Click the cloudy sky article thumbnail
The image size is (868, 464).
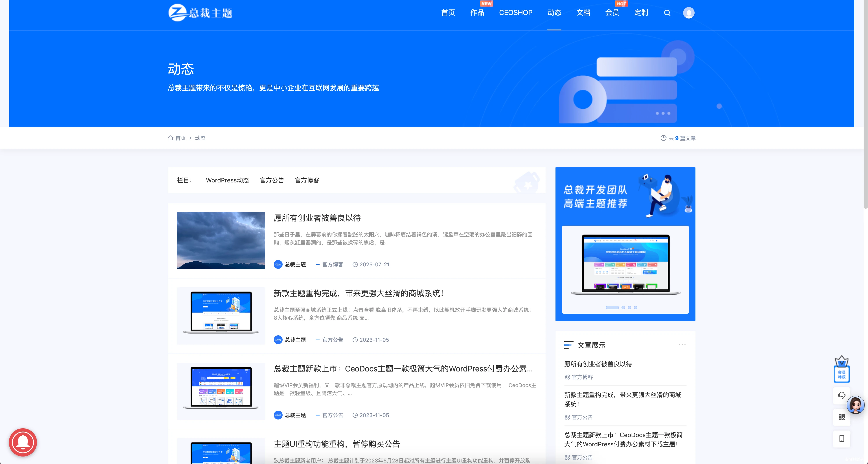tap(221, 240)
